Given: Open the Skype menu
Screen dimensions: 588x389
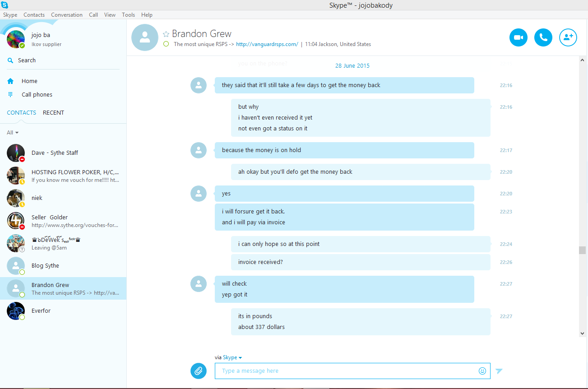Looking at the screenshot, I should [10, 15].
